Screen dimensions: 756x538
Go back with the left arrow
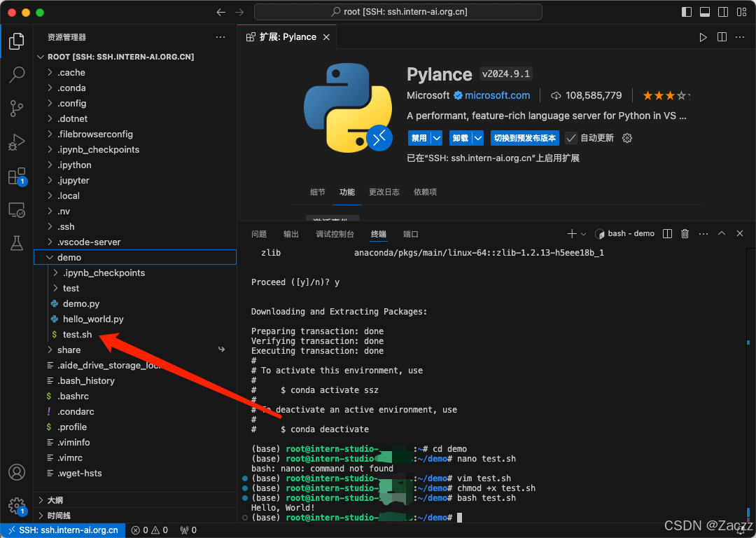click(220, 12)
